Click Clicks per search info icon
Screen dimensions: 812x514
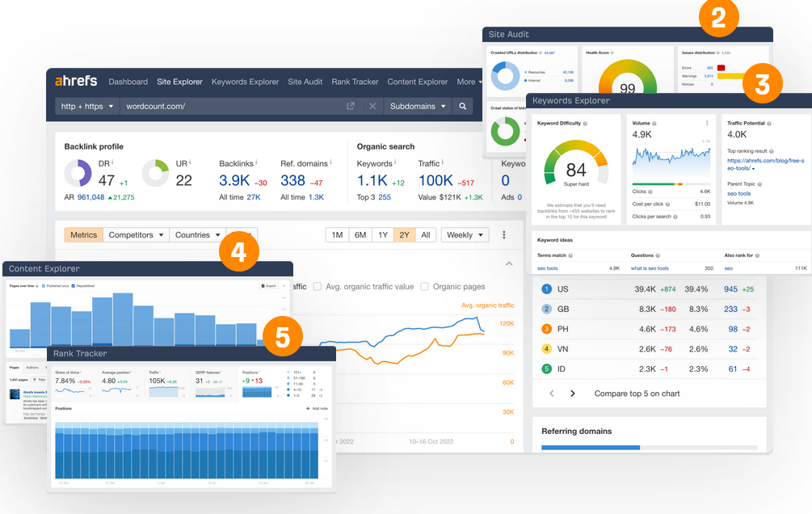coord(675,217)
